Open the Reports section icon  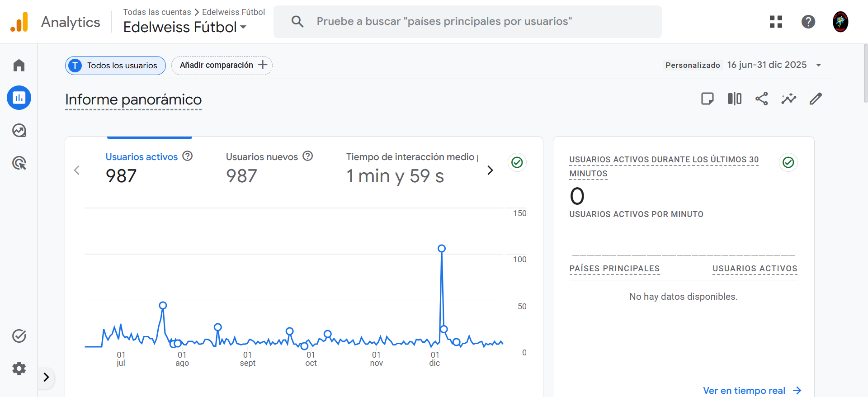point(19,98)
